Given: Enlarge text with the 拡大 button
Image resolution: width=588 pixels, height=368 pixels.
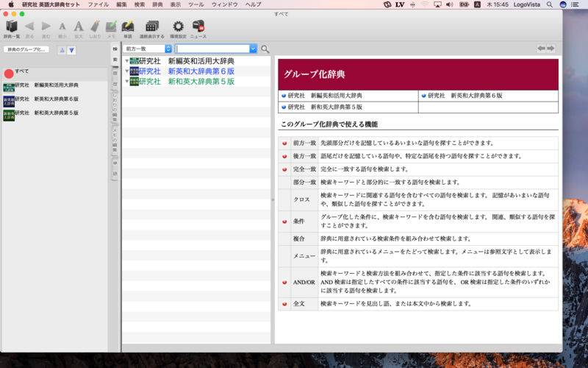Looking at the screenshot, I should click(x=79, y=29).
